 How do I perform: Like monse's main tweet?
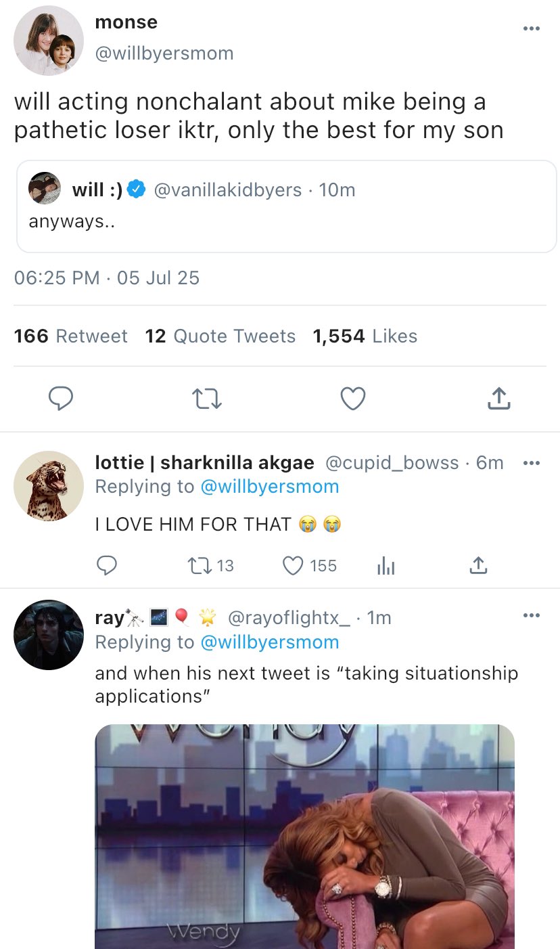352,399
